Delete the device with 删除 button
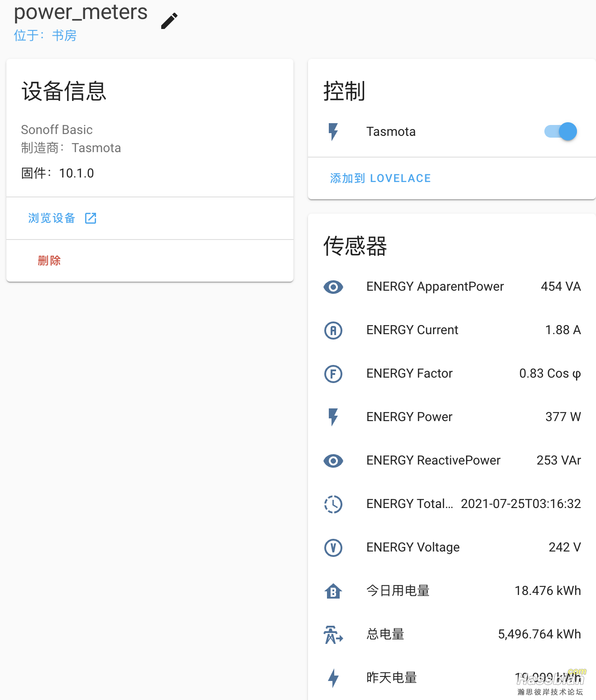The image size is (596, 700). [x=49, y=261]
